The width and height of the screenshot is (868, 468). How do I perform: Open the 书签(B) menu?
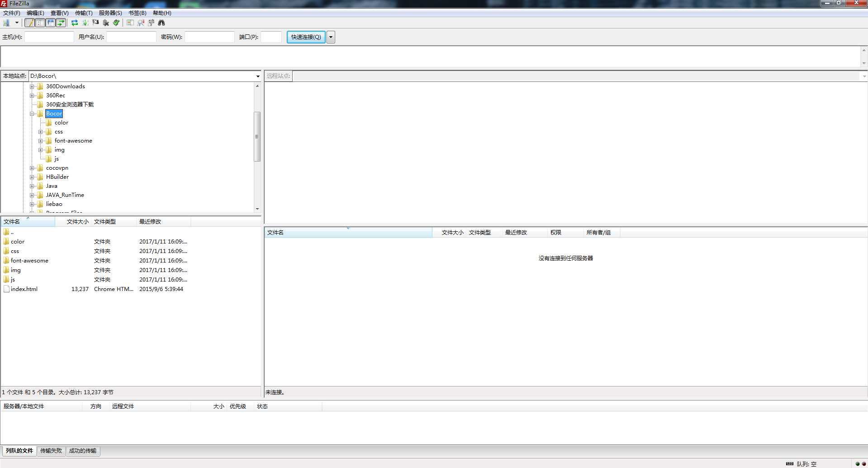138,13
